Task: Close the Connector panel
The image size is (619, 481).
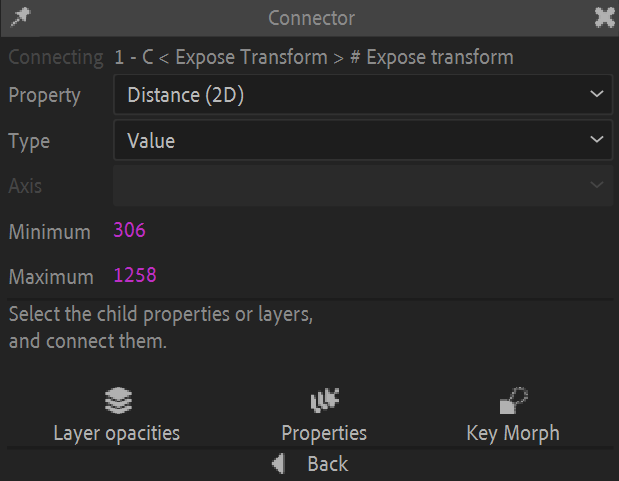Action: coord(604,17)
